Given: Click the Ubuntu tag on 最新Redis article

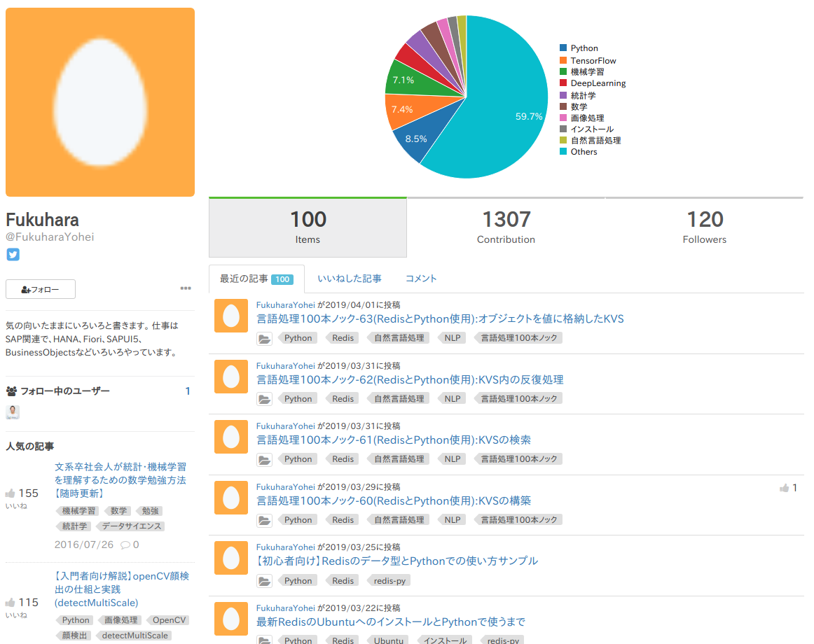Looking at the screenshot, I should coord(388,641).
